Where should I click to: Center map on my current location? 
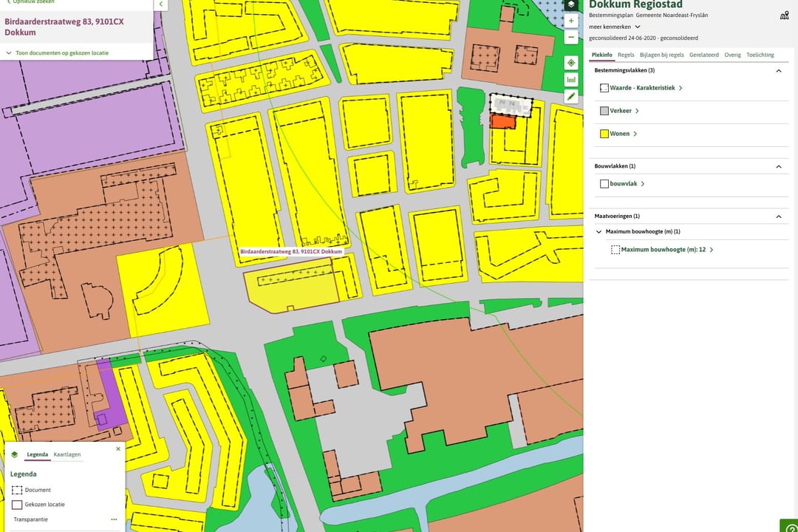pos(571,63)
